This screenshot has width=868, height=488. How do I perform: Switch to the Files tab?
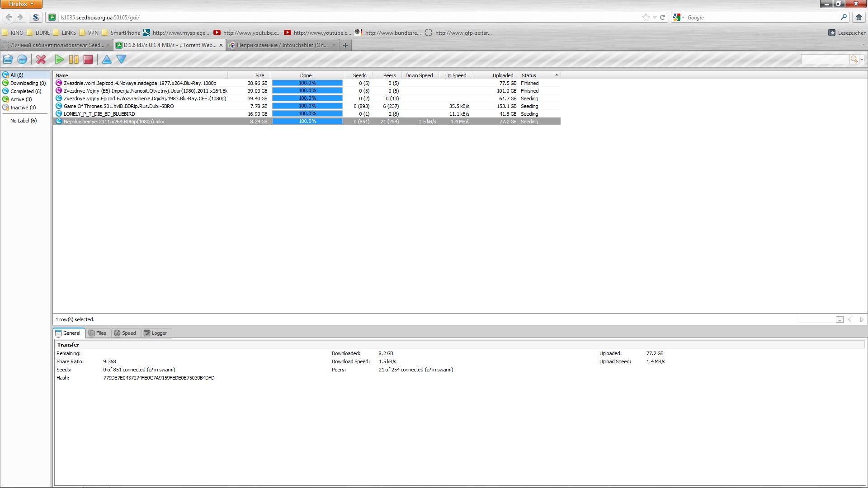(x=98, y=333)
